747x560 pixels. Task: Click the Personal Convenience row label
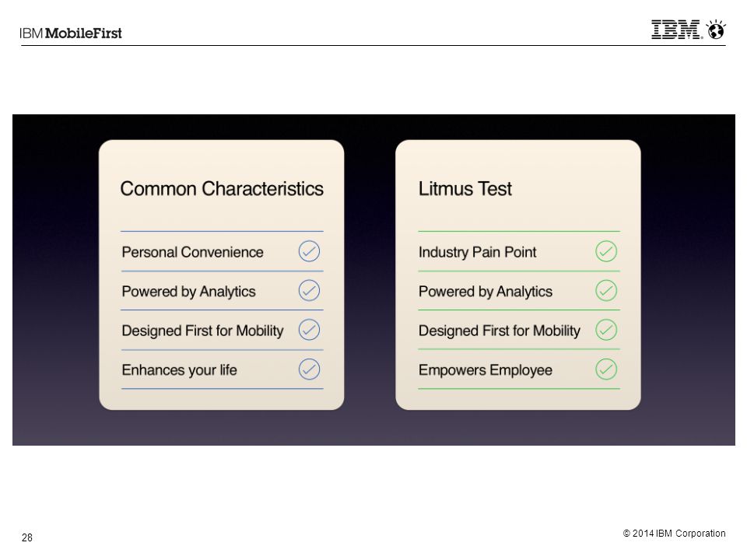192,252
